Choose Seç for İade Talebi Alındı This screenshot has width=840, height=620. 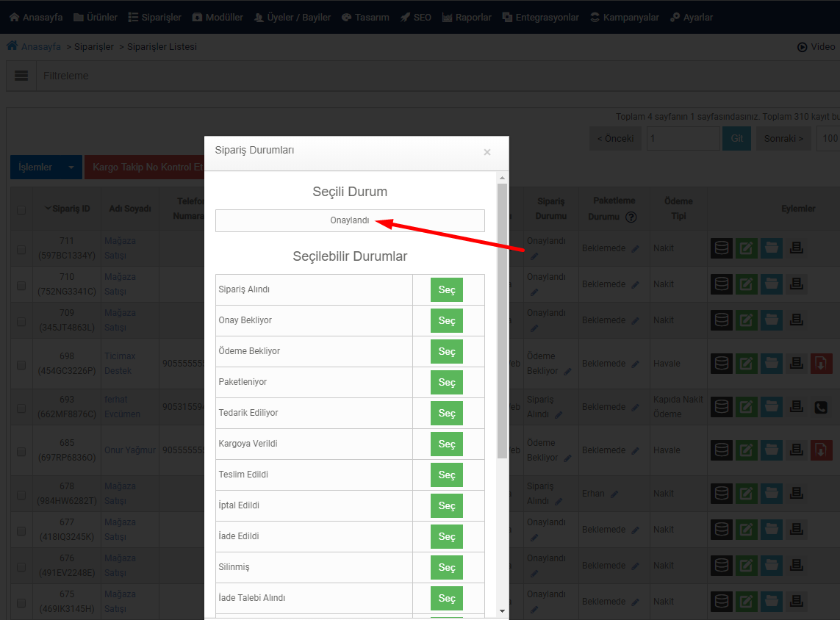coord(447,598)
